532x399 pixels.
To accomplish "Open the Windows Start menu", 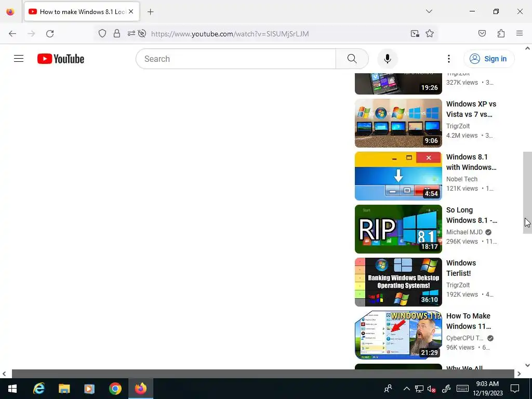I will pos(12,389).
